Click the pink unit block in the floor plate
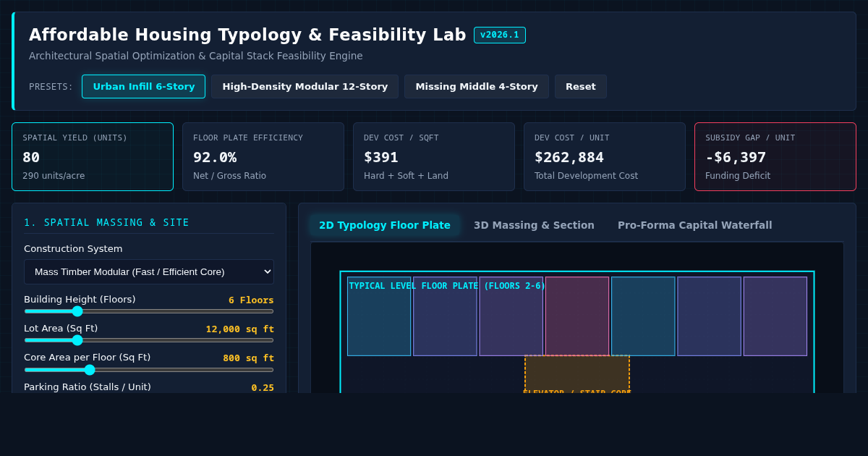The image size is (868, 456). click(577, 316)
